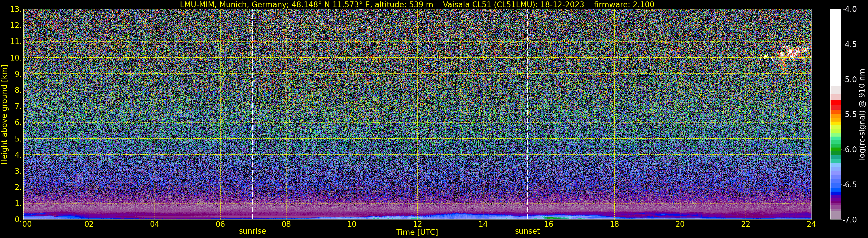Image resolution: width=868 pixels, height=238 pixels.
Task: Click the white dashed sunrise marker line
Action: coord(252,114)
